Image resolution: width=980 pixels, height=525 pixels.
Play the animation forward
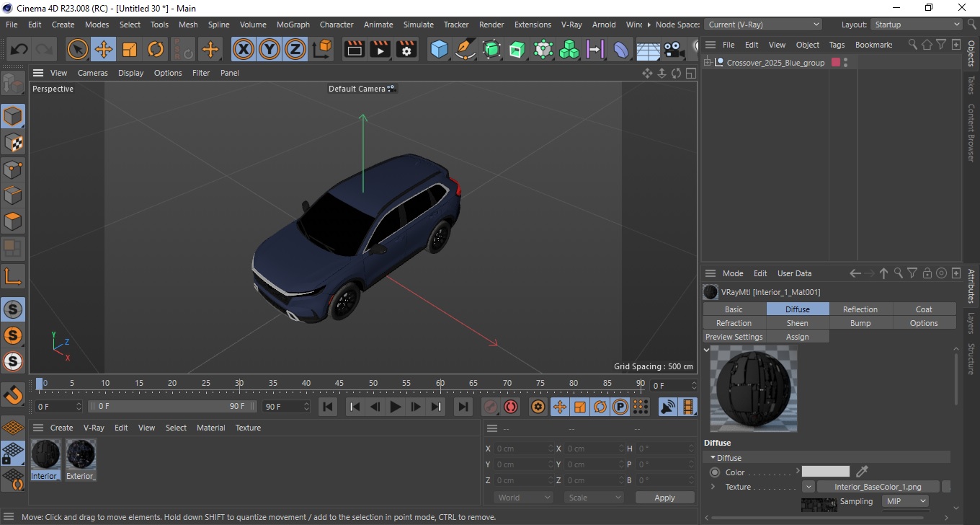pyautogui.click(x=395, y=407)
